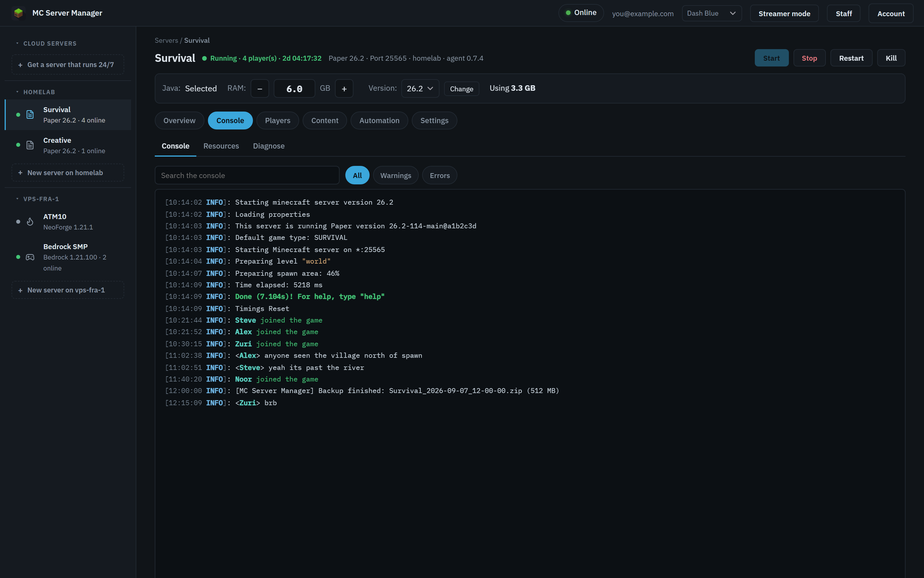Open the Dash Blue theme dropdown

click(x=712, y=13)
